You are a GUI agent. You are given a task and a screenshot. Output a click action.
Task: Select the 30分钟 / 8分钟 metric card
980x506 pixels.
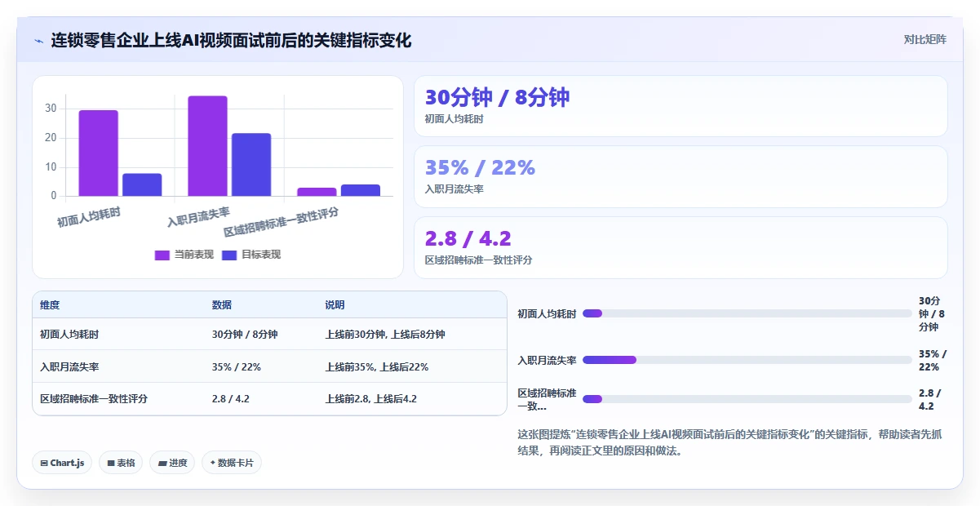(x=681, y=106)
